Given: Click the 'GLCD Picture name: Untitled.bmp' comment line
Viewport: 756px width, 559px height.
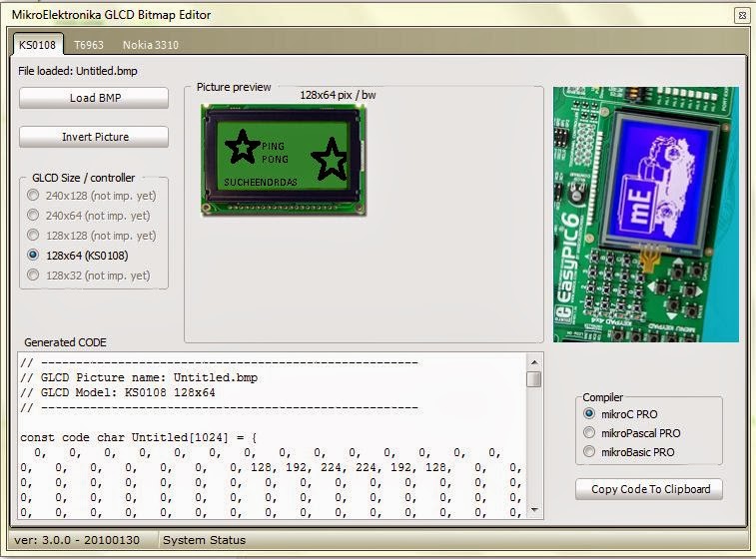Looking at the screenshot, I should [139, 377].
